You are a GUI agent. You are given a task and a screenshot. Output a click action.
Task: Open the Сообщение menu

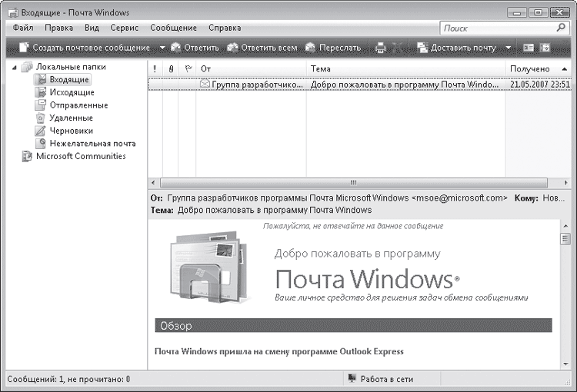[173, 28]
